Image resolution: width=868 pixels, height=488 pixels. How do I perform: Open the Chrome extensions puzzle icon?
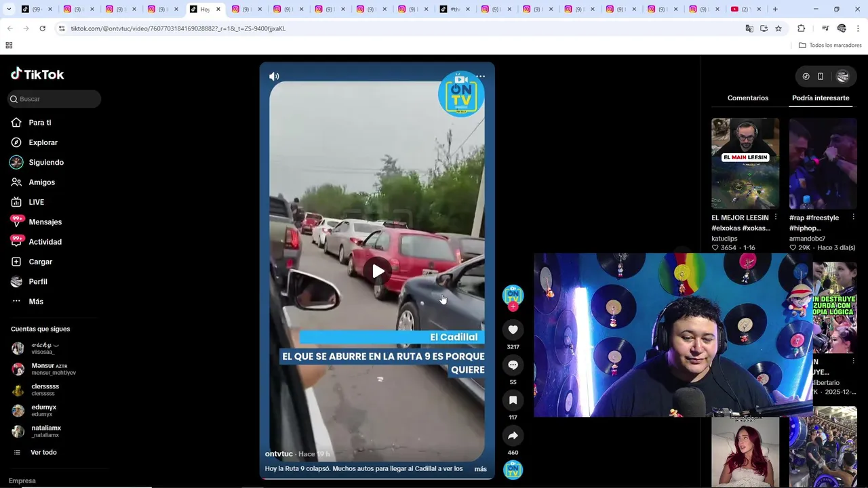click(801, 28)
